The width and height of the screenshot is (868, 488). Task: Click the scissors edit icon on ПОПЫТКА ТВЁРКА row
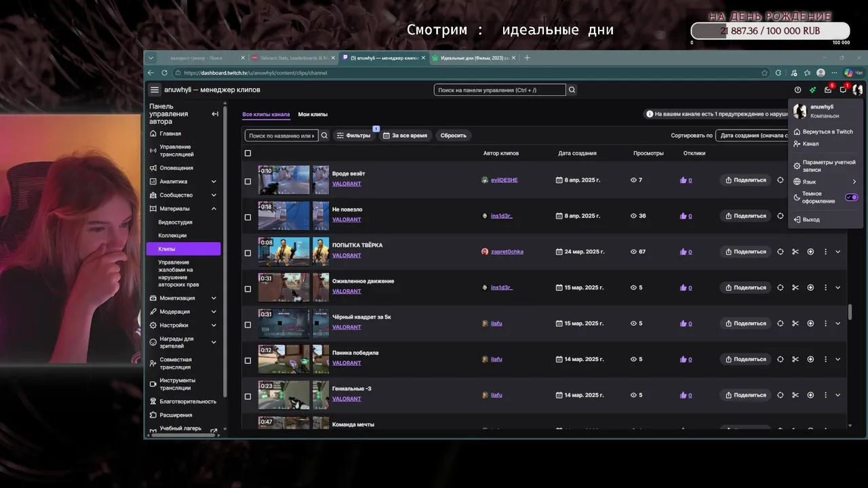[x=795, y=251]
